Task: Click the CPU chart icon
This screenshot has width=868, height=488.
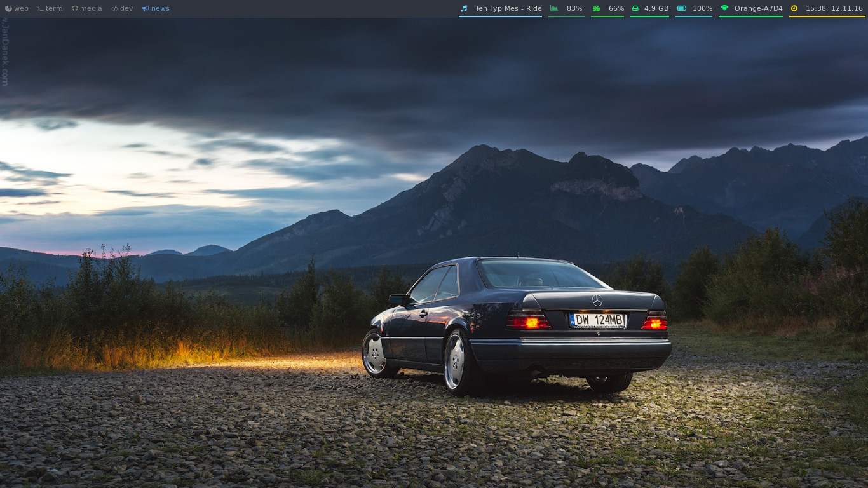Action: click(x=554, y=8)
